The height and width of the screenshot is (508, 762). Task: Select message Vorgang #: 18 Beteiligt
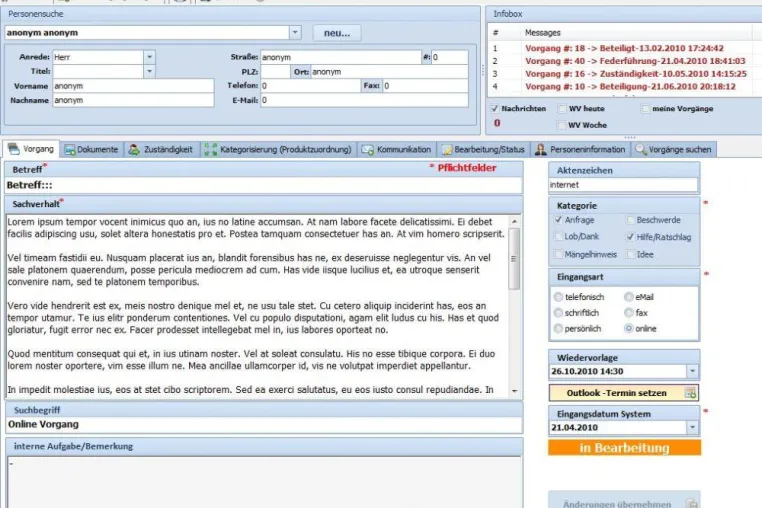click(x=624, y=48)
